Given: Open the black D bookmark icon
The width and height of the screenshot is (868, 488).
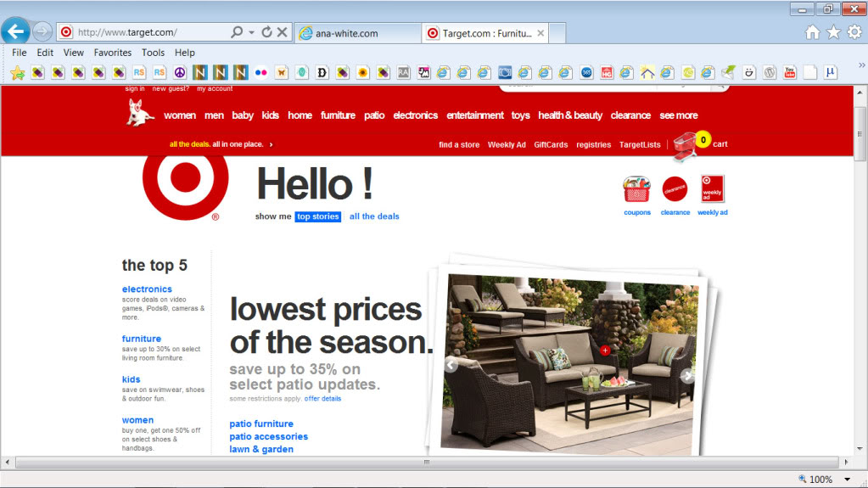Looking at the screenshot, I should 322,72.
